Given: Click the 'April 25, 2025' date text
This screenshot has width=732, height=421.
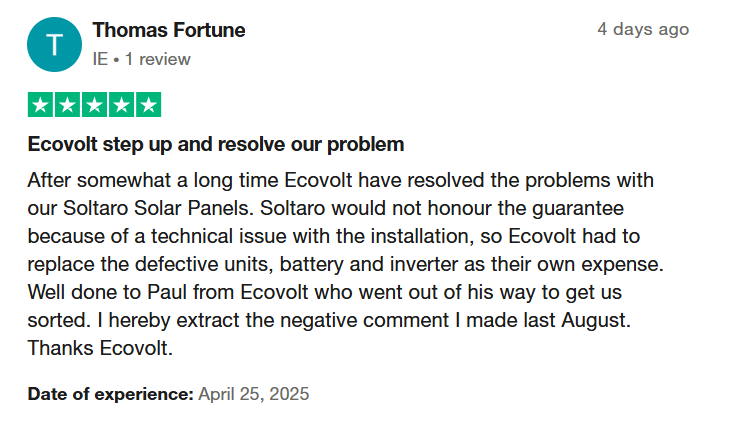Looking at the screenshot, I should 254,394.
